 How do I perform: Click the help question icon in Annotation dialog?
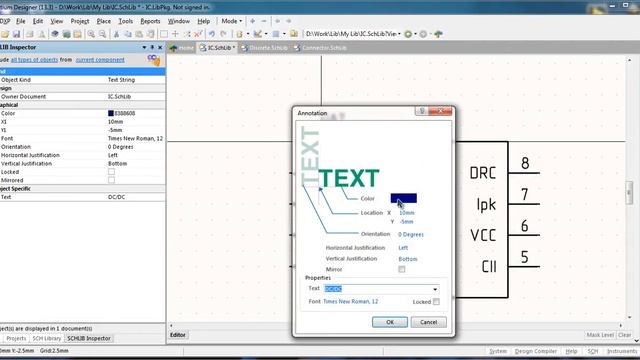coord(422,111)
